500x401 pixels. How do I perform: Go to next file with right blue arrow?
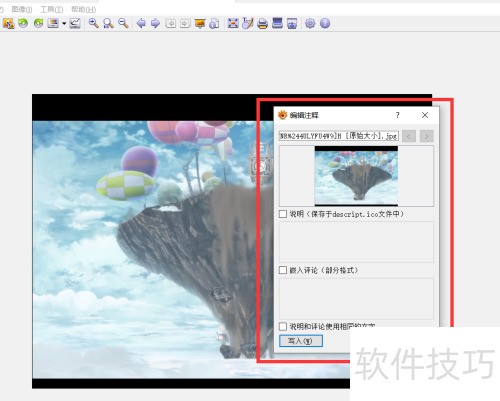155,23
